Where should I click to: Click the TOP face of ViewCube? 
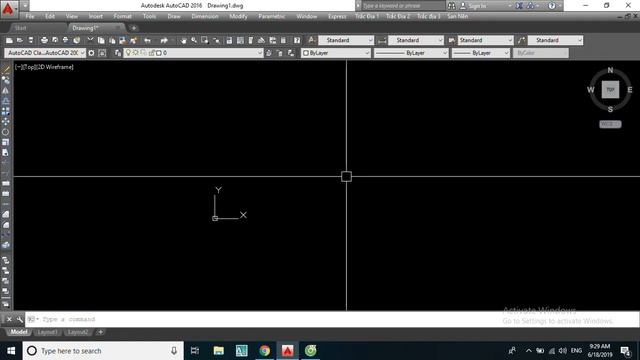coord(610,90)
